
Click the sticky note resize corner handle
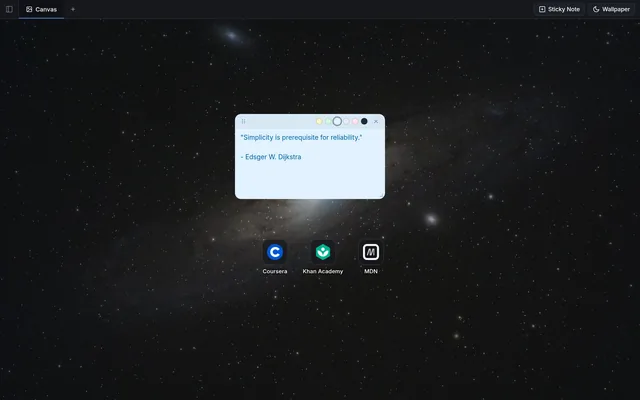[381, 196]
